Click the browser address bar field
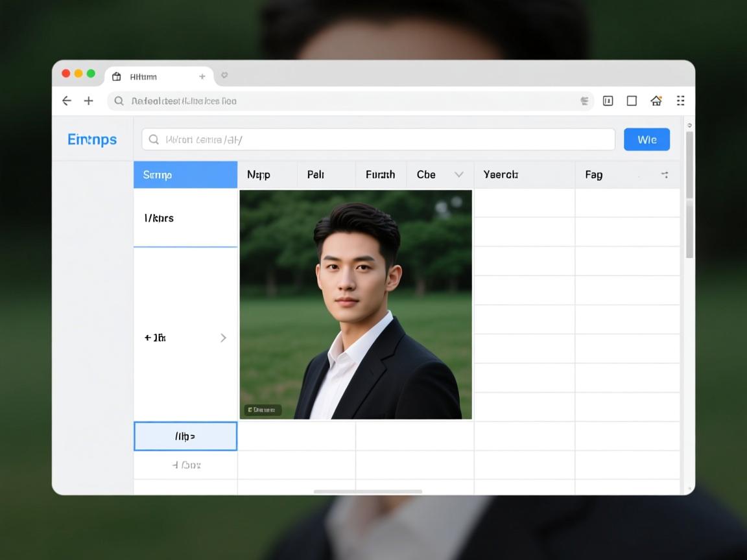747x560 pixels. pyautogui.click(x=344, y=100)
